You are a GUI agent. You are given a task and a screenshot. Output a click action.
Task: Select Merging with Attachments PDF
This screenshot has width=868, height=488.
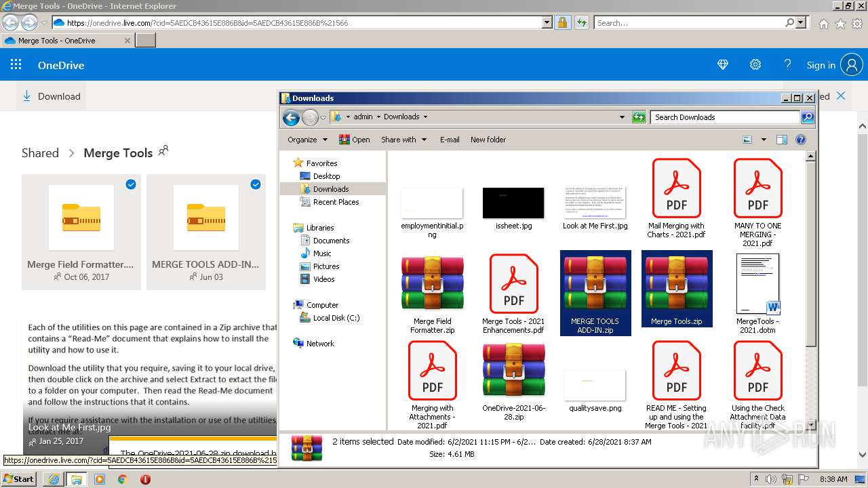pos(432,385)
